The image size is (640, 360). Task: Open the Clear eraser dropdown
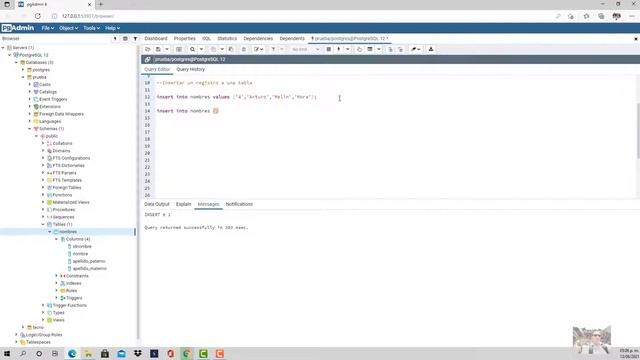[416, 49]
